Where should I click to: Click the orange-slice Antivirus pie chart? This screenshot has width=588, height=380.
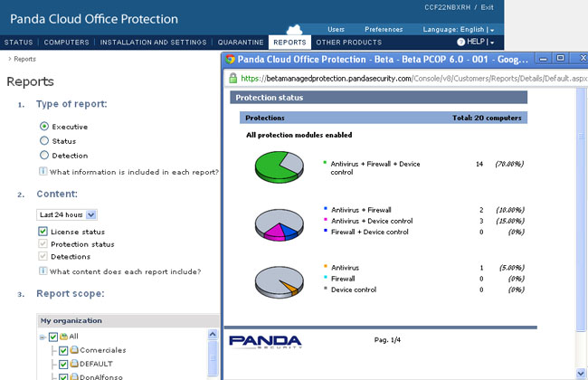pyautogui.click(x=279, y=282)
